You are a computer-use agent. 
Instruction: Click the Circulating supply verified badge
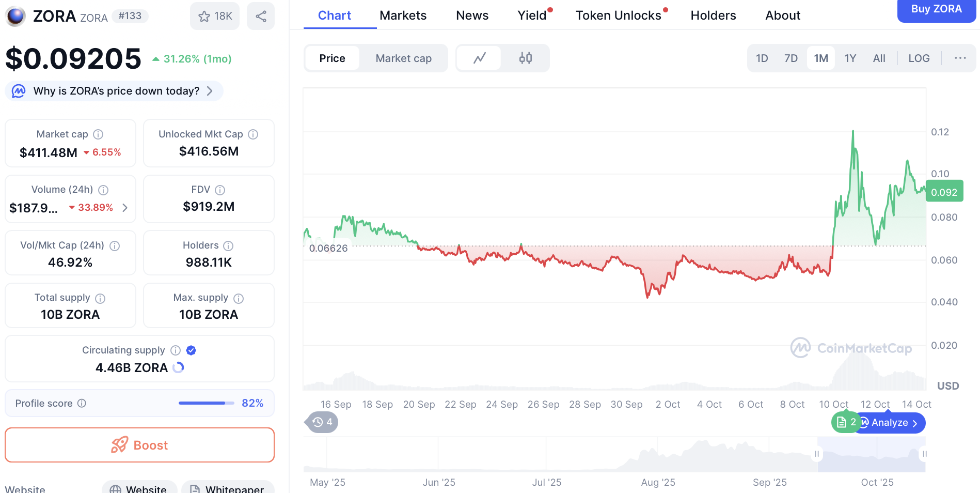point(191,350)
